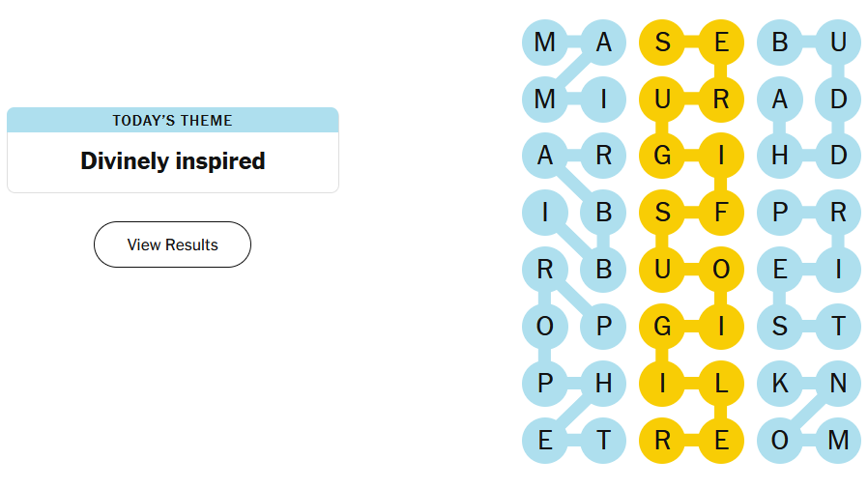Click the yellow S in the top row
Screen dimensions: 868x488
pyautogui.click(x=662, y=42)
